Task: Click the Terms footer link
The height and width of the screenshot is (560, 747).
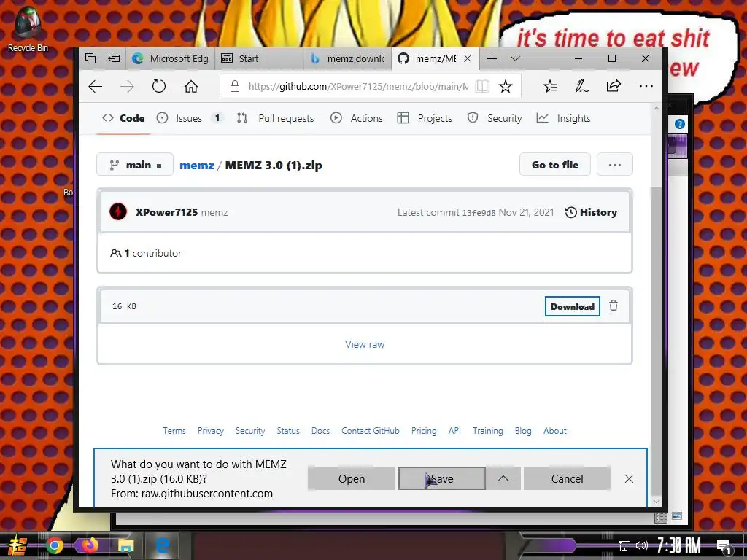Action: (174, 431)
